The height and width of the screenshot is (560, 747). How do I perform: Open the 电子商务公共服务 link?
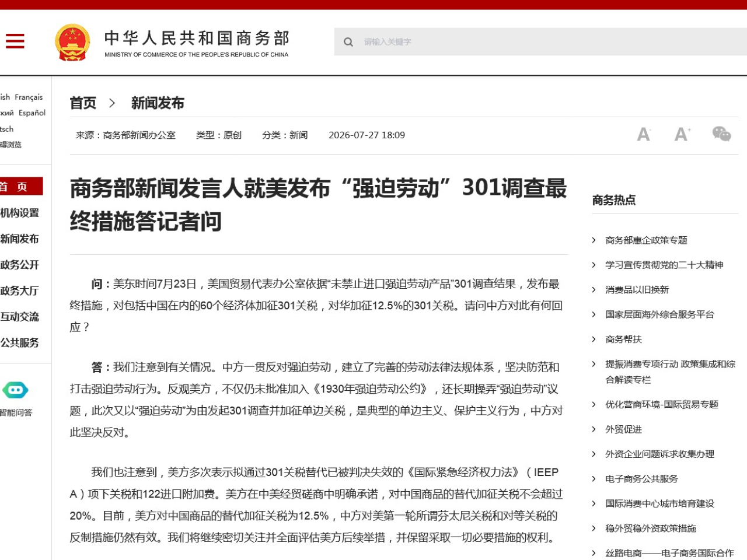click(641, 479)
